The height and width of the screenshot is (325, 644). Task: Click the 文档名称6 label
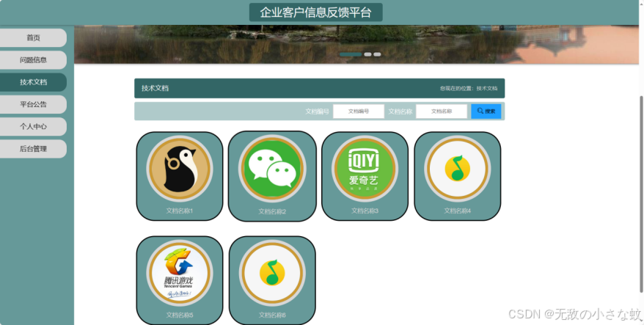pyautogui.click(x=272, y=315)
